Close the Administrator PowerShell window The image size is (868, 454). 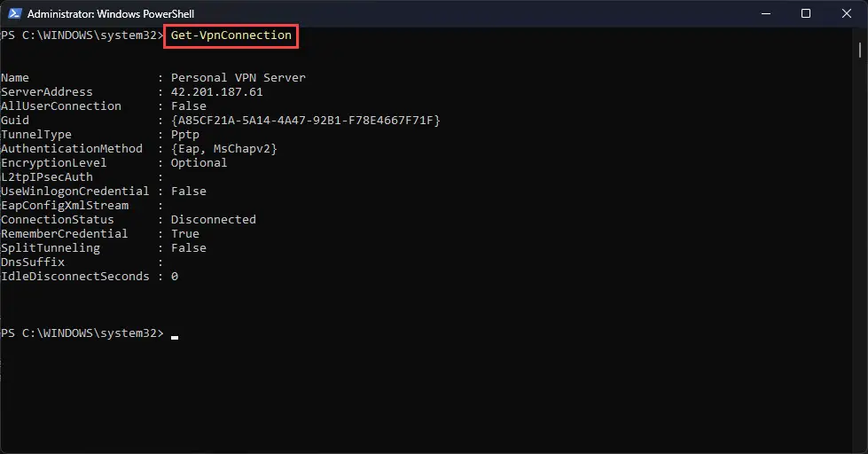click(x=847, y=13)
